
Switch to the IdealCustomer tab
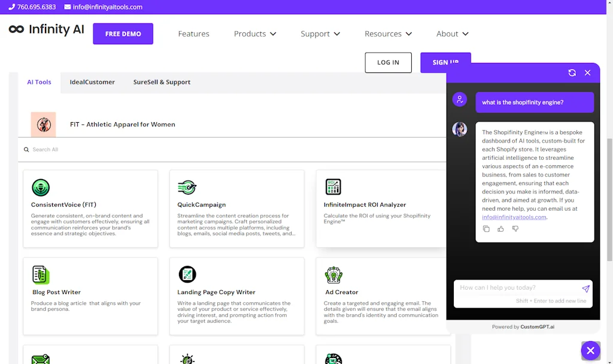coord(92,81)
